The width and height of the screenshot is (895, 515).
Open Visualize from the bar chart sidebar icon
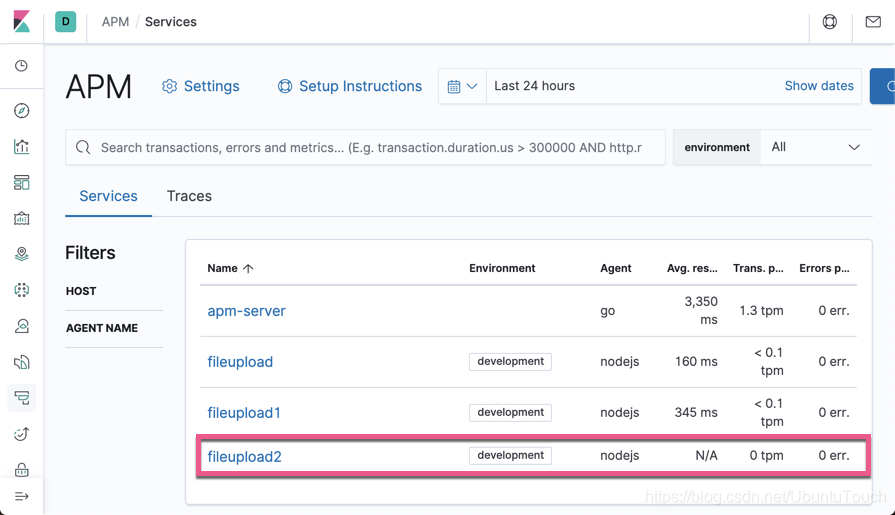point(21,147)
